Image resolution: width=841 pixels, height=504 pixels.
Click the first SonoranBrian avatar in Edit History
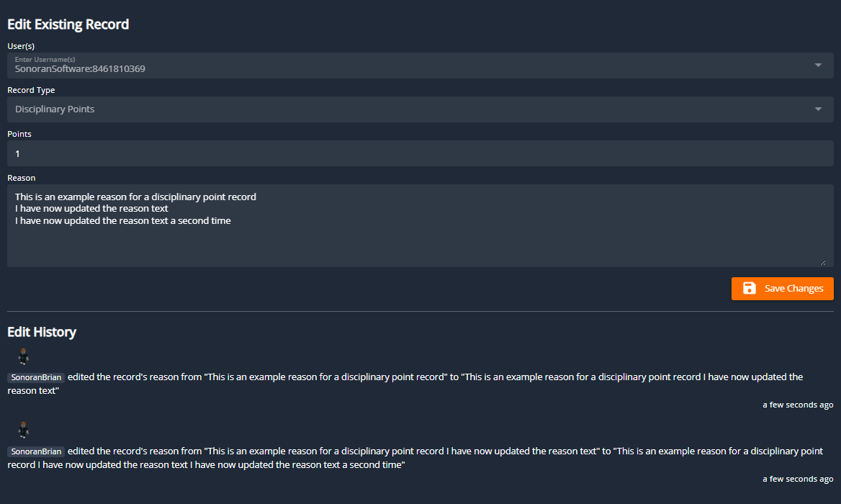pos(23,356)
